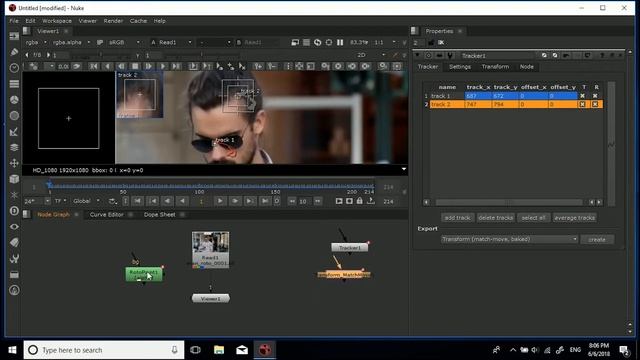Open the Time nodes clock icon
This screenshot has width=640, height=360.
(x=14, y=68)
